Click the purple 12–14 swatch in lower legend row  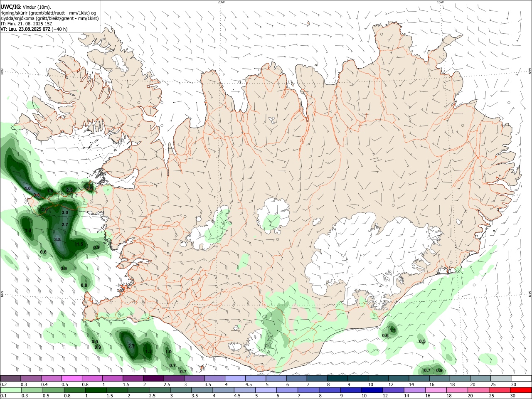pos(393,390)
